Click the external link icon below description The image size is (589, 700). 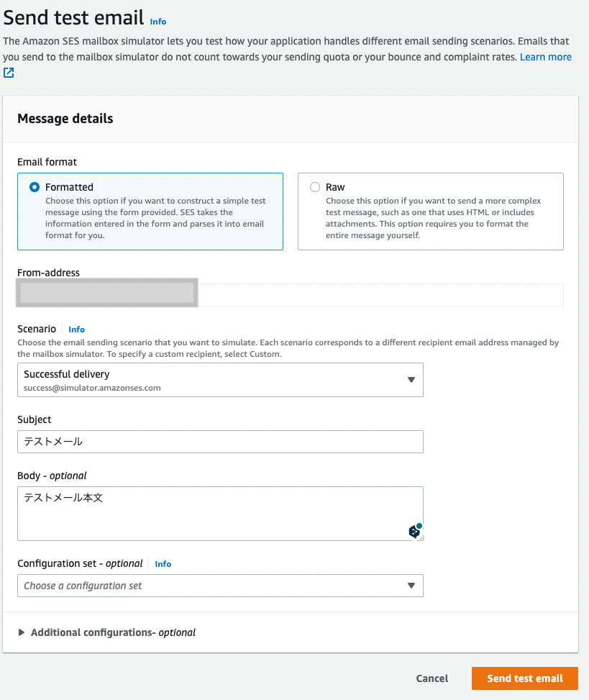coord(9,73)
